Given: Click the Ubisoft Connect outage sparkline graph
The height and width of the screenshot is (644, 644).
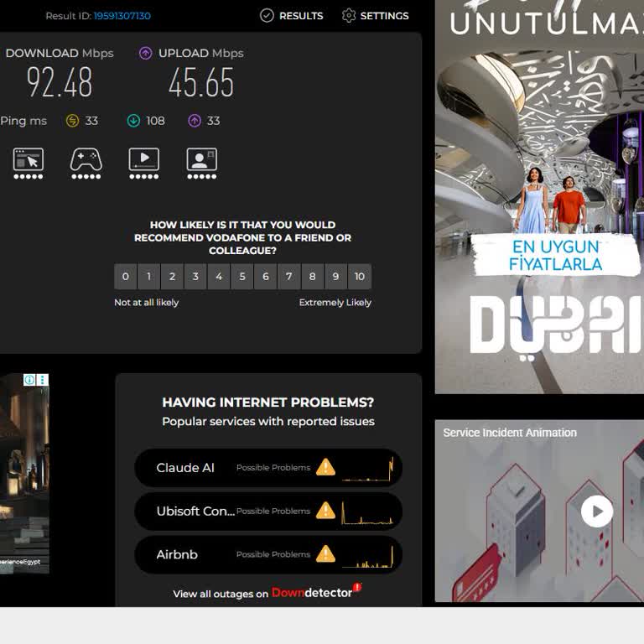Looking at the screenshot, I should (x=367, y=512).
